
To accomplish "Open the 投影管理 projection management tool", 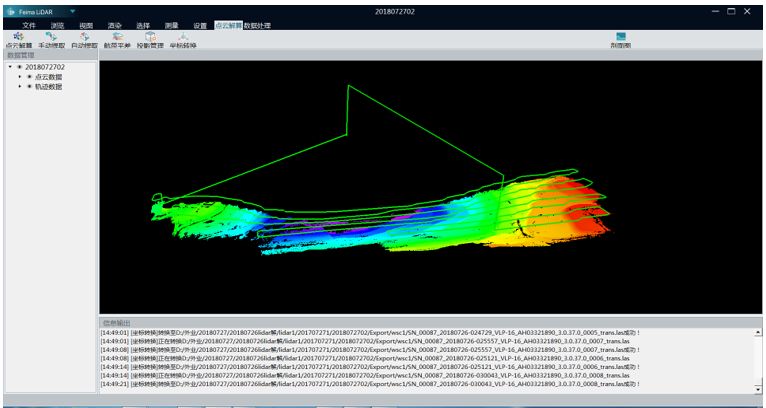I will pyautogui.click(x=150, y=39).
